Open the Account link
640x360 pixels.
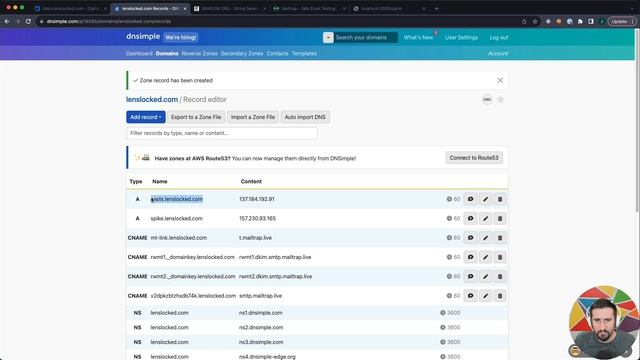pyautogui.click(x=498, y=53)
